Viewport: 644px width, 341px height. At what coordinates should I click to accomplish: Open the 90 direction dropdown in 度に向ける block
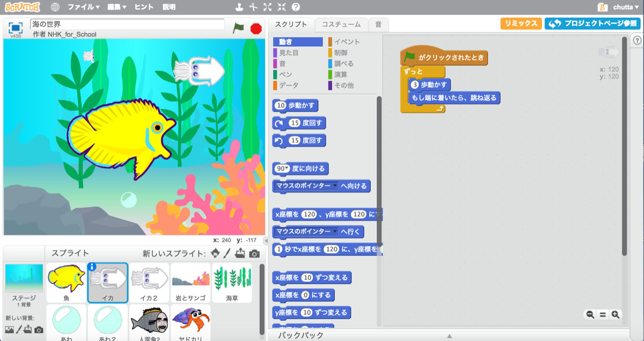coord(283,169)
